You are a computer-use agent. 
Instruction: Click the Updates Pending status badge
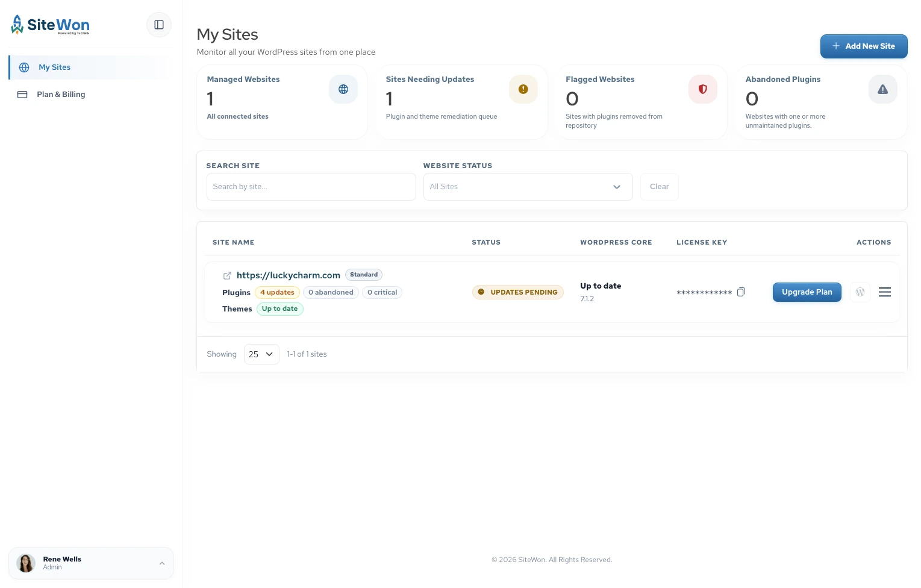point(517,292)
